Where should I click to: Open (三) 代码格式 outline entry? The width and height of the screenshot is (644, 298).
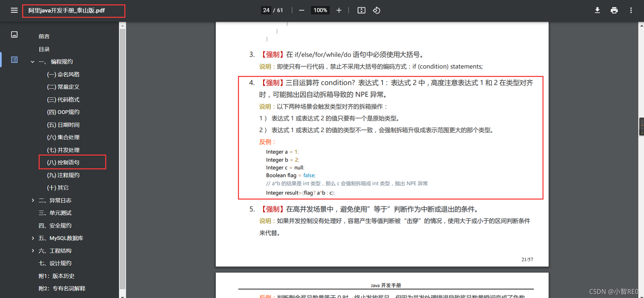pos(63,99)
